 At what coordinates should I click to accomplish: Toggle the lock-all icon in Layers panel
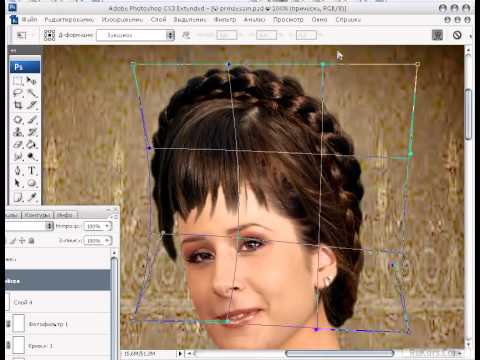[x=31, y=240]
